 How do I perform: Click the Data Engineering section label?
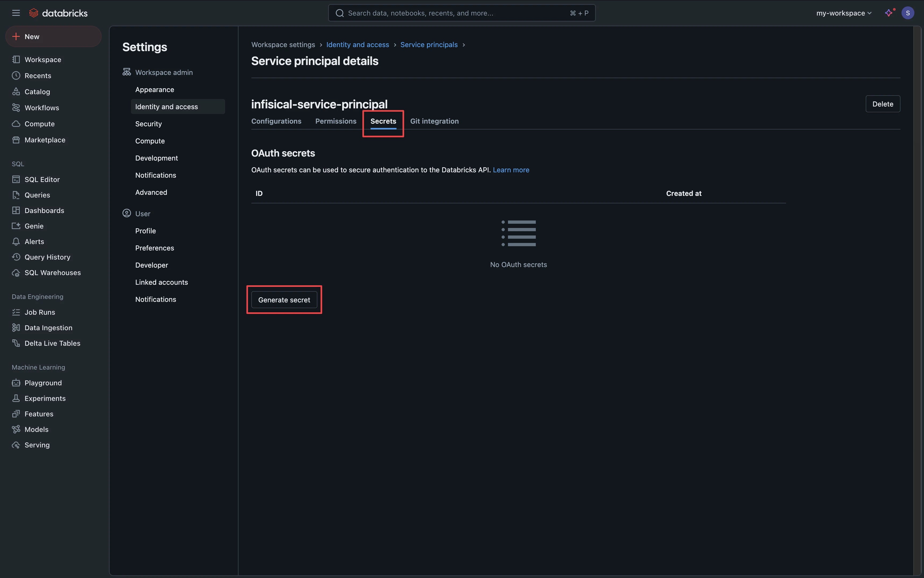tap(37, 297)
